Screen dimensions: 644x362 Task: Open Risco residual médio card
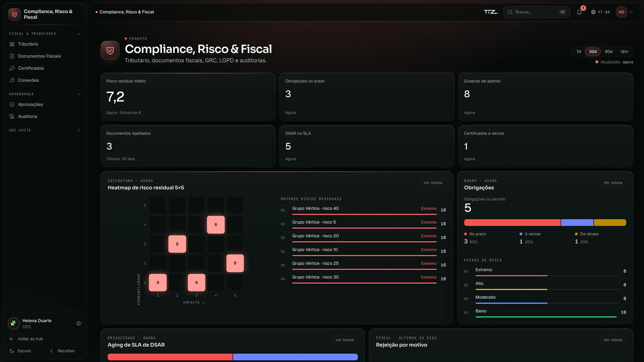pyautogui.click(x=188, y=97)
